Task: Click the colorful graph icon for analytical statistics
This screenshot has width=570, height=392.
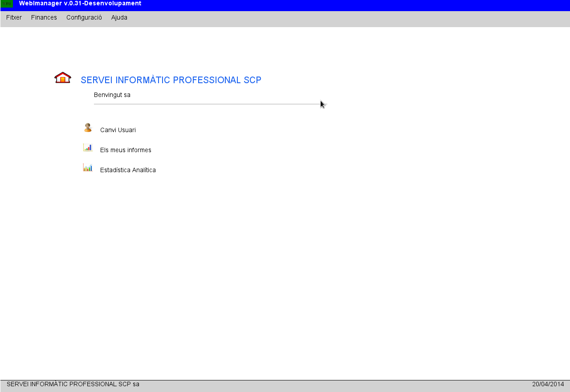Action: click(x=87, y=168)
